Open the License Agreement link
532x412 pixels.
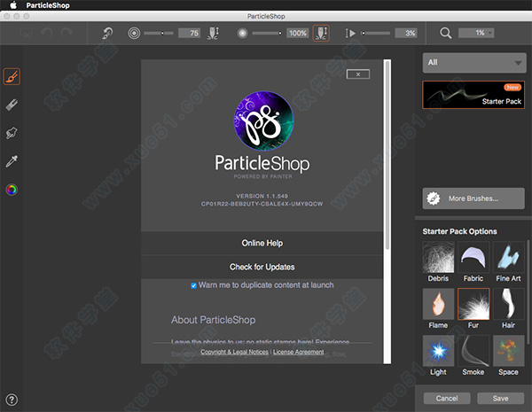coord(298,352)
